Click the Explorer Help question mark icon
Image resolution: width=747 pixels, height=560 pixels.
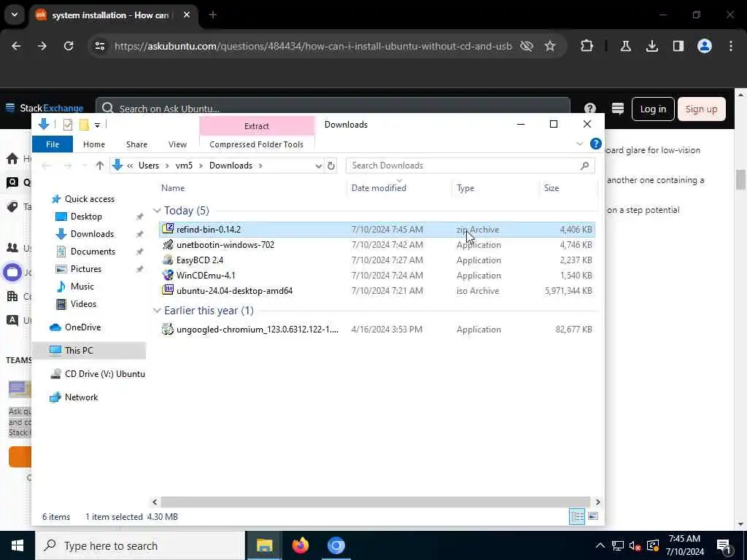pos(595,144)
